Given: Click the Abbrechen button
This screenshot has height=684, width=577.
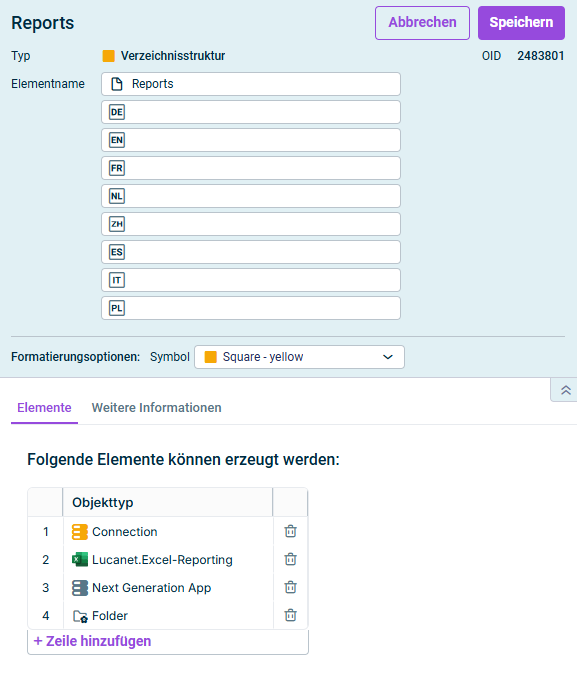Looking at the screenshot, I should point(422,23).
